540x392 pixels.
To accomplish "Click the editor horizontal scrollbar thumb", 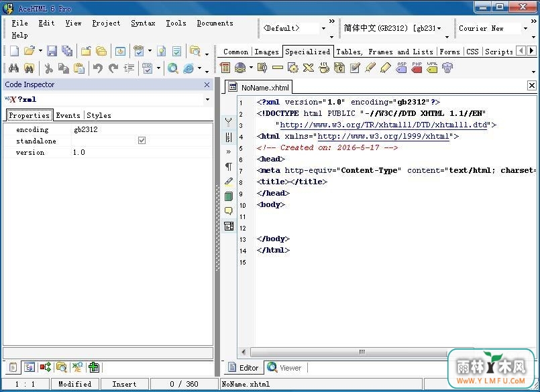I will [362, 352].
